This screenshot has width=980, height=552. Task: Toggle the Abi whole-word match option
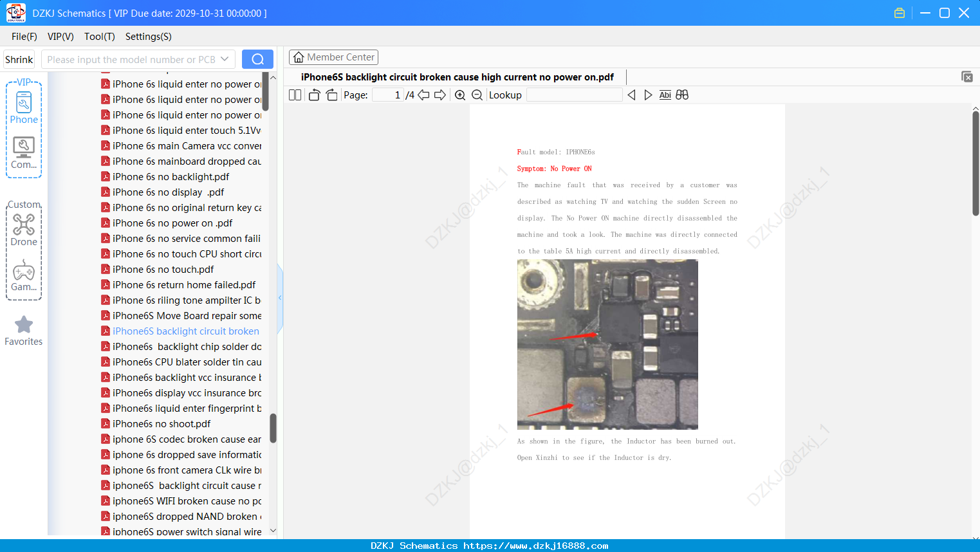(665, 95)
